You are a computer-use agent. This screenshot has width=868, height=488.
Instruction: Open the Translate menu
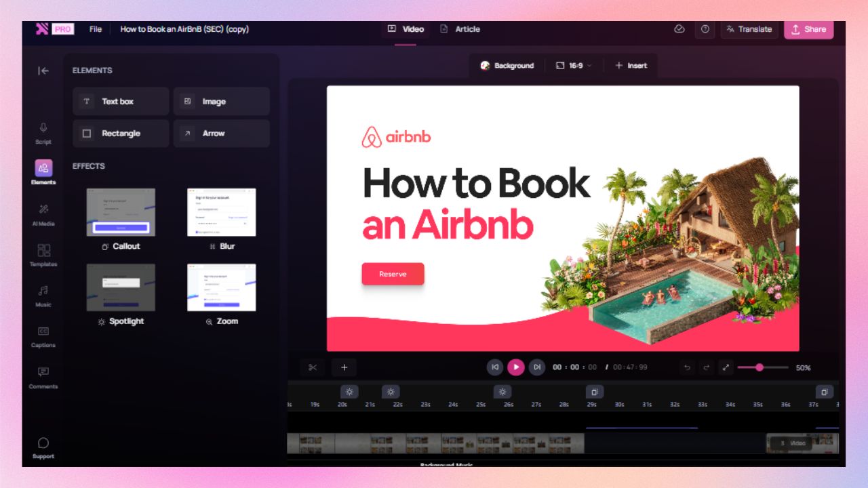[x=749, y=29]
